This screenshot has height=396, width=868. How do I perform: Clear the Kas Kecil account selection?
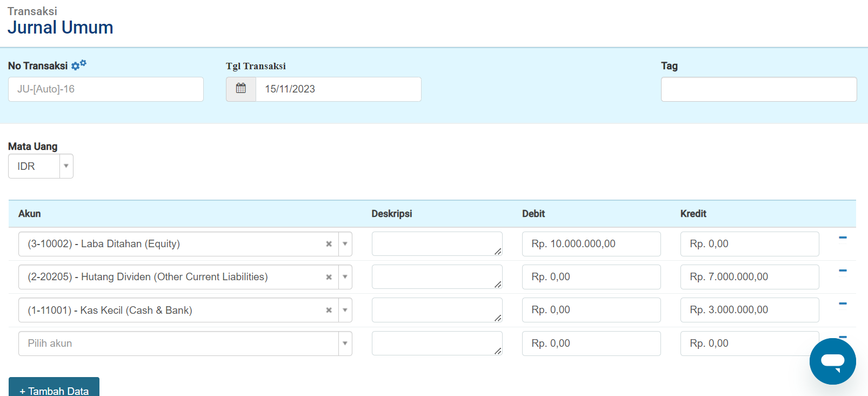click(x=329, y=310)
